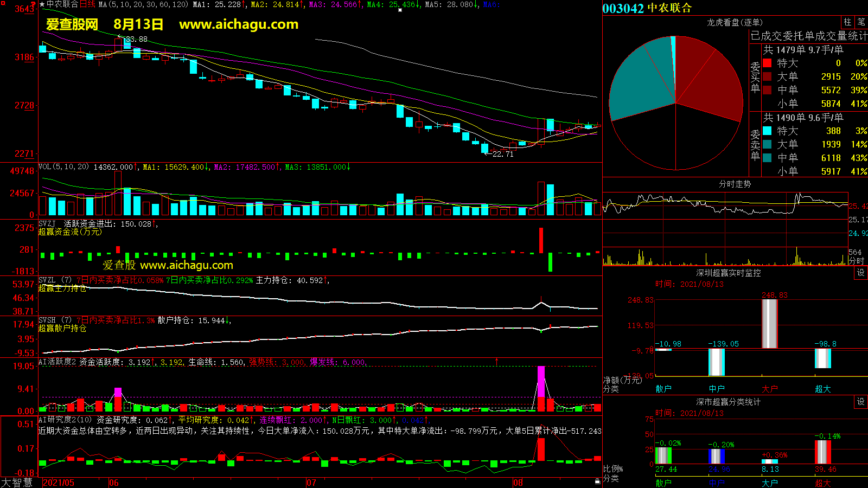Click the red question mark icon
Image resolution: width=868 pixels, height=488 pixels.
(x=34, y=4)
